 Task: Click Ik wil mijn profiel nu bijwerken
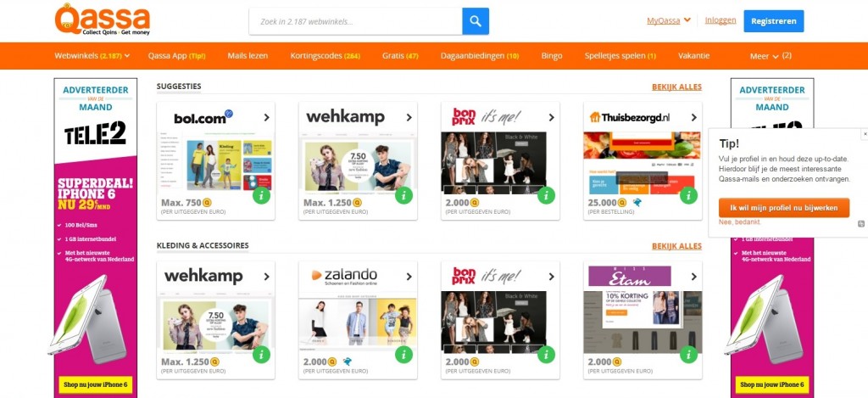click(784, 208)
